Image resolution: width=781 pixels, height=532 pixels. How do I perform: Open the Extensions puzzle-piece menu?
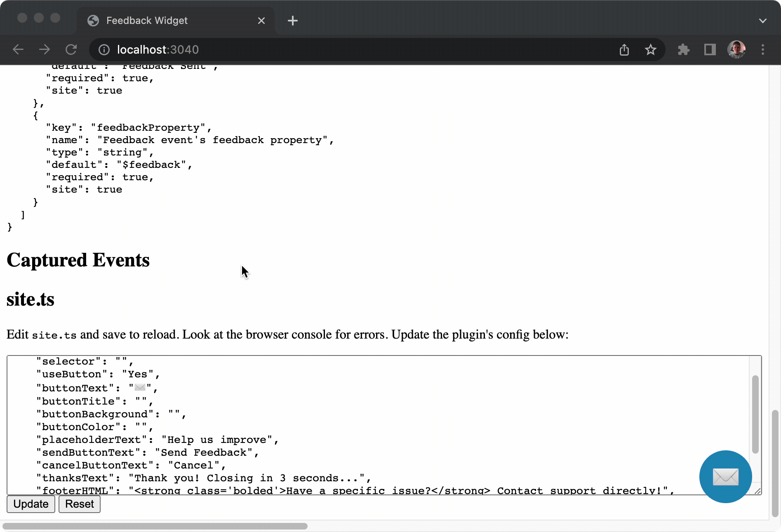click(x=684, y=49)
